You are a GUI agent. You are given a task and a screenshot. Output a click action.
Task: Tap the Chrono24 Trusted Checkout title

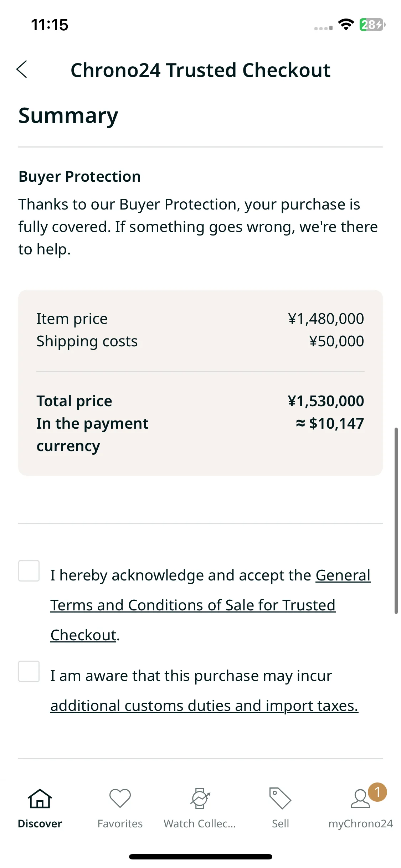[x=201, y=70]
